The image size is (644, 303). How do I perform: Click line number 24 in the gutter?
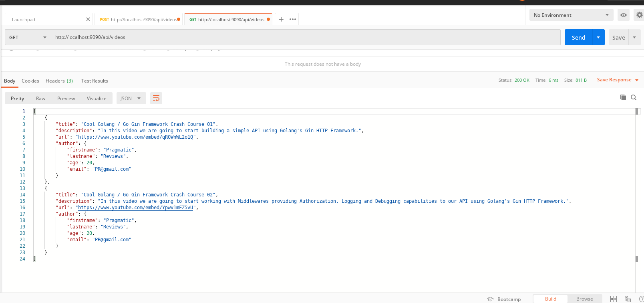(x=22, y=259)
